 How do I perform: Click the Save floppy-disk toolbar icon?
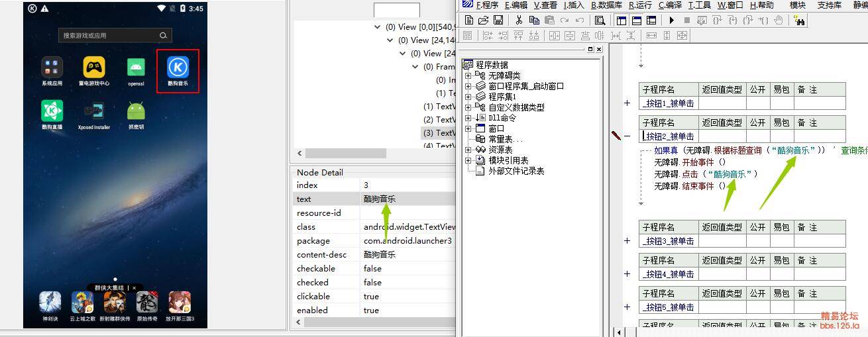click(x=498, y=21)
